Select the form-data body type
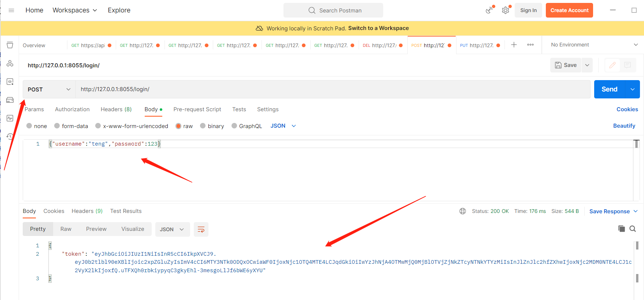The image size is (644, 300). (x=57, y=126)
